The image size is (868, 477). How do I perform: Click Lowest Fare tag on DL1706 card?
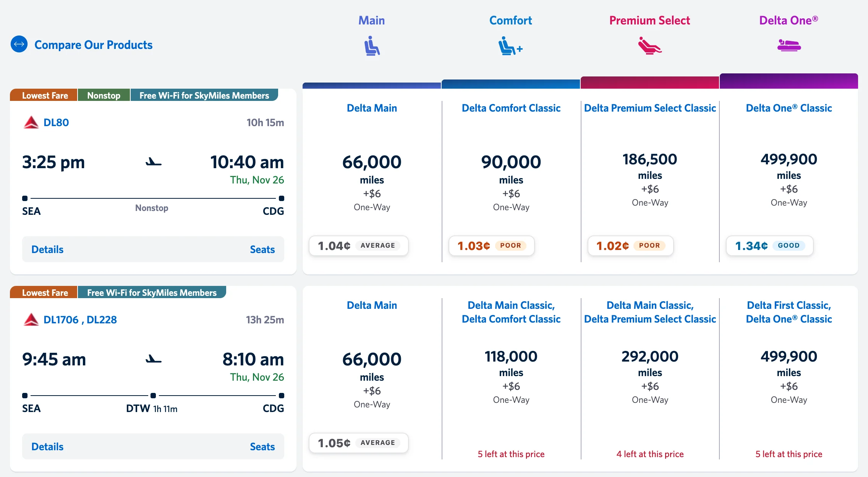point(44,292)
